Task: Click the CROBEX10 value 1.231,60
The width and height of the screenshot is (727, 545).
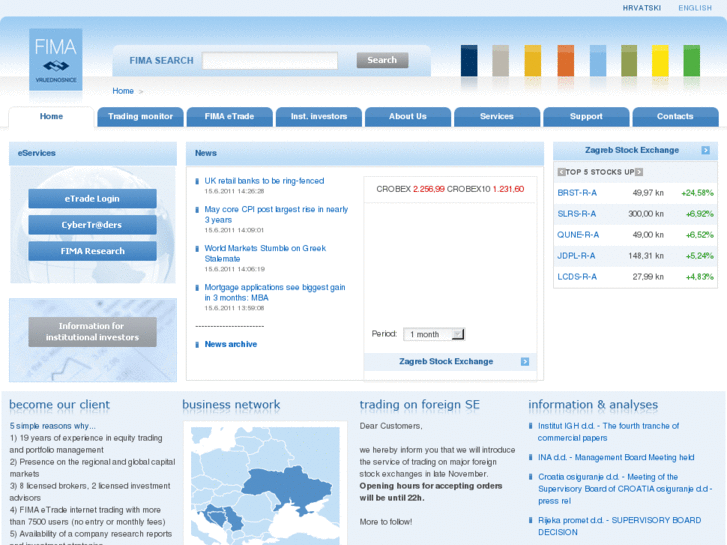Action: point(508,189)
